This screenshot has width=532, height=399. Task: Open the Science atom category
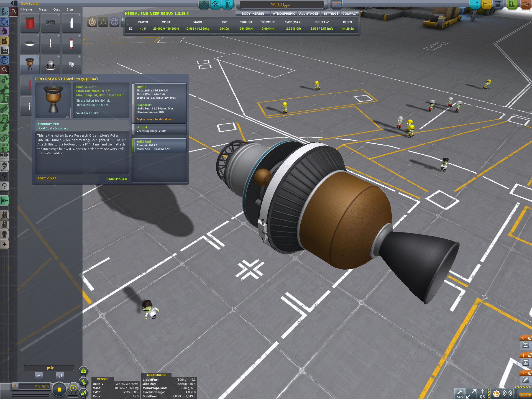(4, 138)
